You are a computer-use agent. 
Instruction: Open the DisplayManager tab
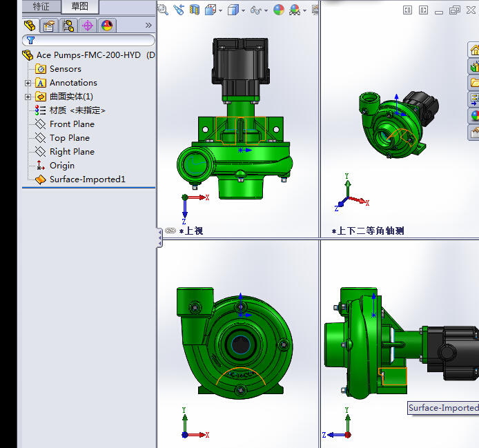(x=107, y=26)
